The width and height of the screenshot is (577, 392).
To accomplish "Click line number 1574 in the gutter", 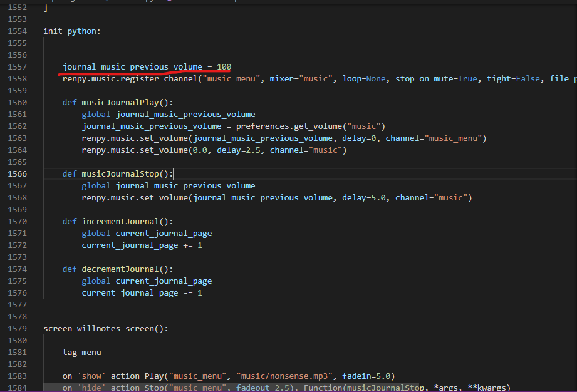I will (18, 269).
